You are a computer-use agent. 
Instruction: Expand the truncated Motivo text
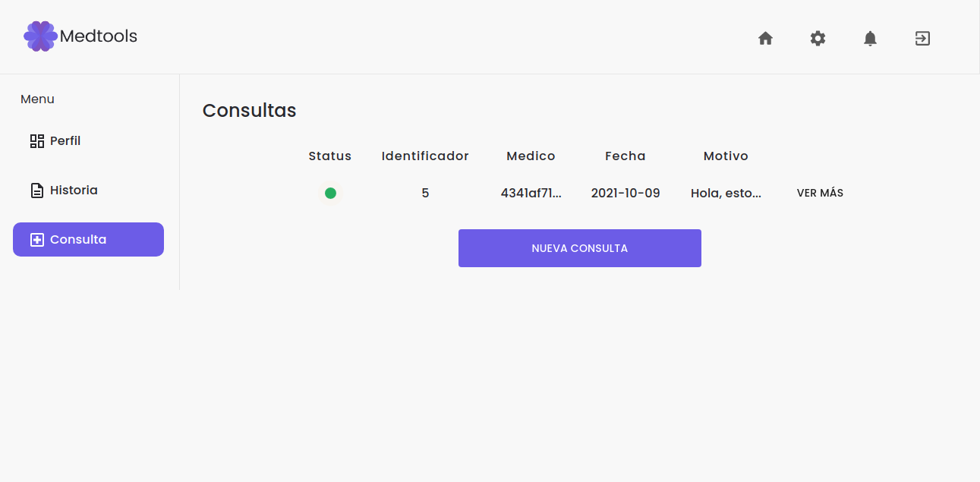[x=725, y=193]
